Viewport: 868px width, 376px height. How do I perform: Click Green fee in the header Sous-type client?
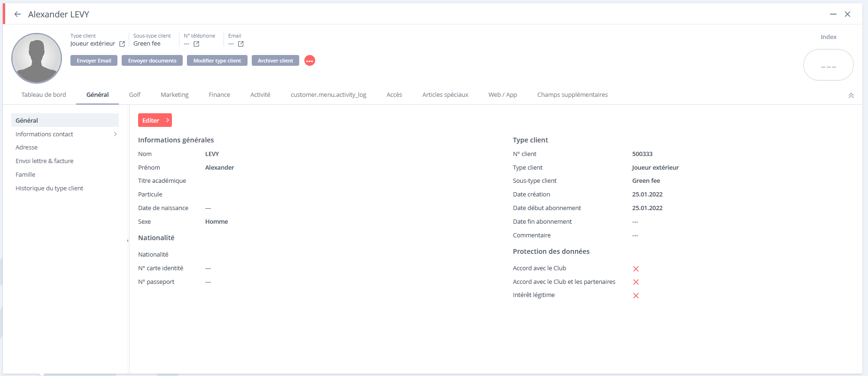pyautogui.click(x=147, y=43)
